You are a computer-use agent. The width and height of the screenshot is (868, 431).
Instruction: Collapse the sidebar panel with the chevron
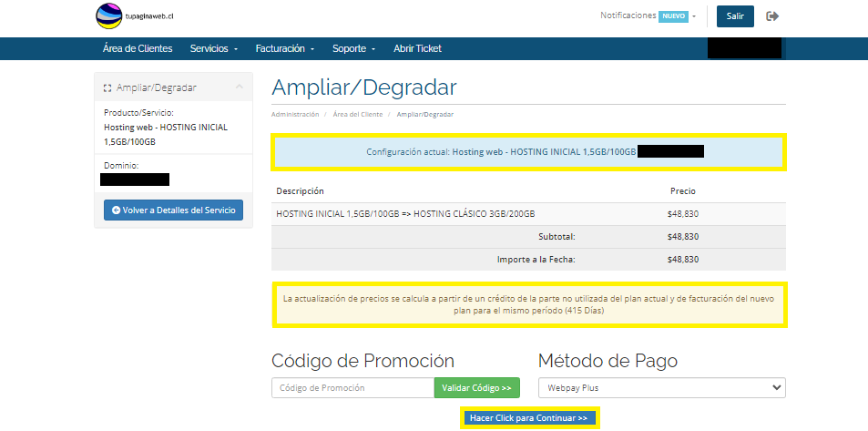click(x=239, y=87)
